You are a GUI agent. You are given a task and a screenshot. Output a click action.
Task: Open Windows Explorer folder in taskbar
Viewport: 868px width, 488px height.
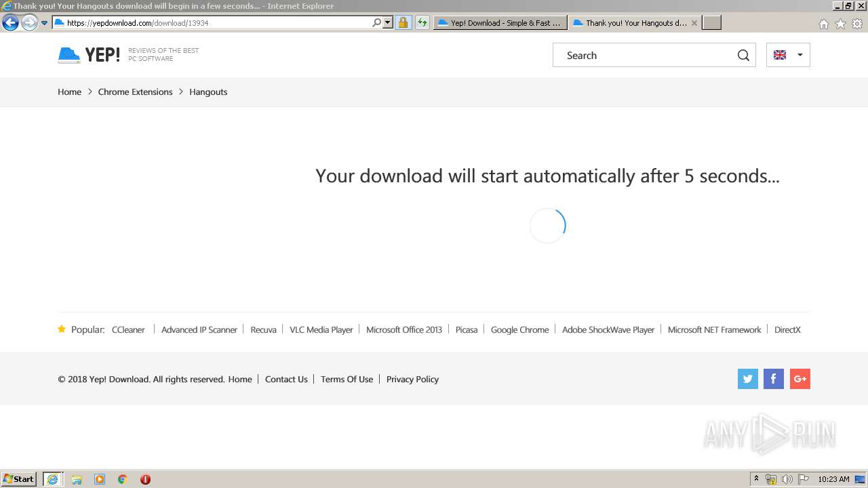[x=77, y=479]
